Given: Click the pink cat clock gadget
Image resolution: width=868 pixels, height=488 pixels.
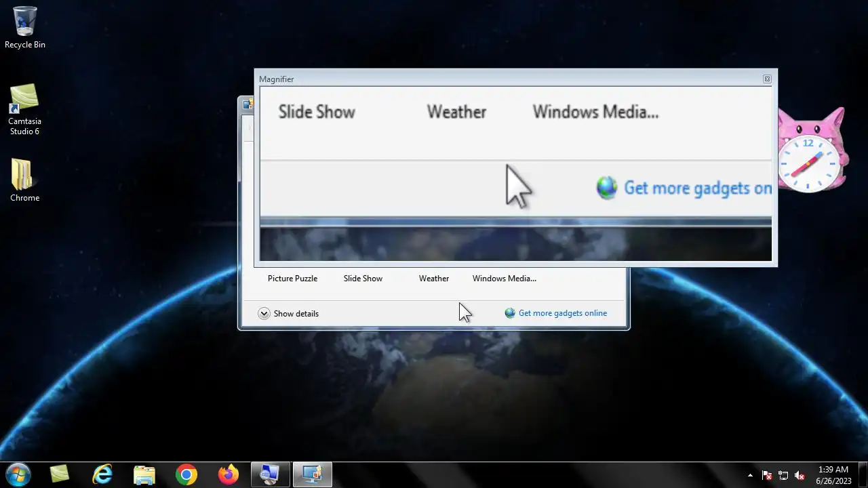Looking at the screenshot, I should pos(811,150).
